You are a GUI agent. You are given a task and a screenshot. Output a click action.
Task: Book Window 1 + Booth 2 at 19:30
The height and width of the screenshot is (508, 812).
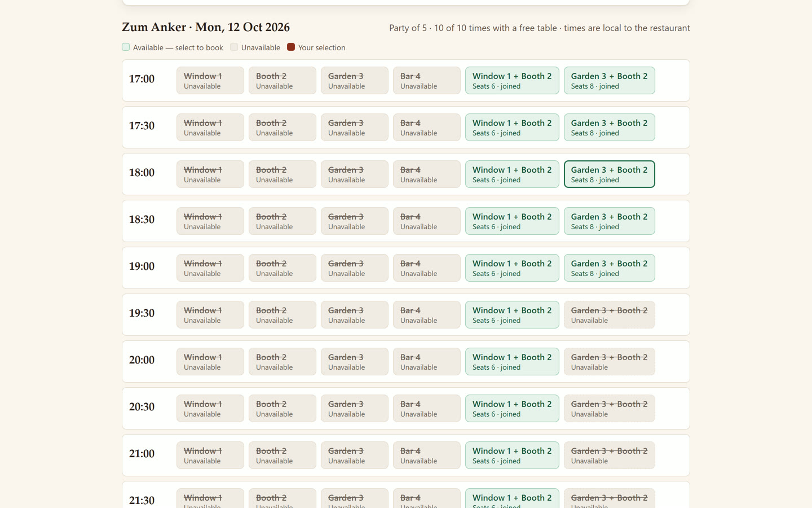[x=512, y=315]
